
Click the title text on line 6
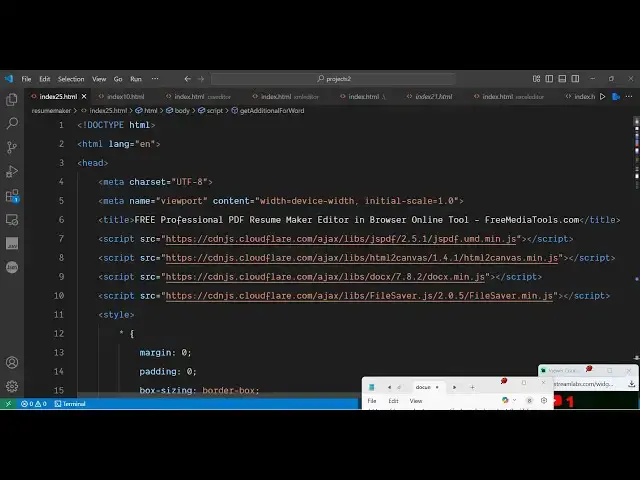click(357, 220)
